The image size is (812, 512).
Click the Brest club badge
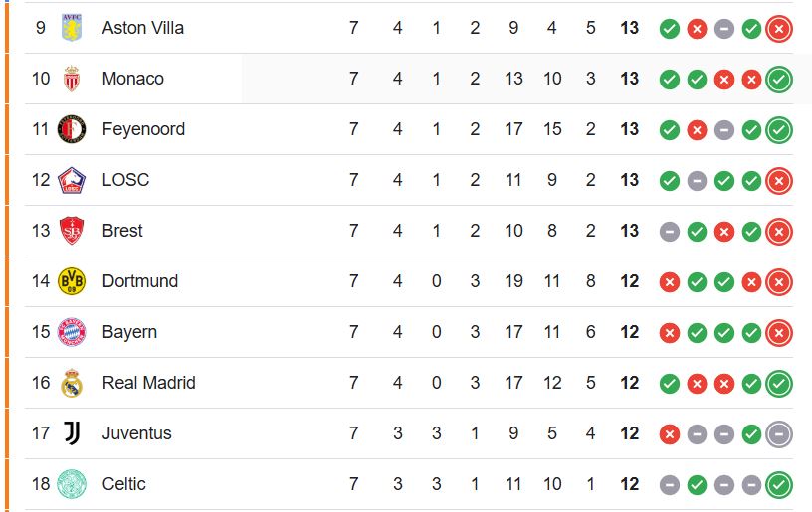pyautogui.click(x=72, y=231)
